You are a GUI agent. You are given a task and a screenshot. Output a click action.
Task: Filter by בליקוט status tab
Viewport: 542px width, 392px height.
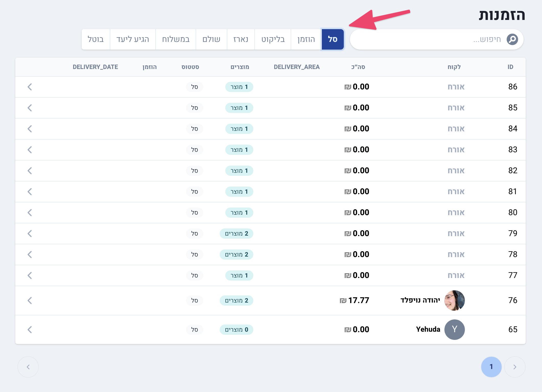(273, 39)
